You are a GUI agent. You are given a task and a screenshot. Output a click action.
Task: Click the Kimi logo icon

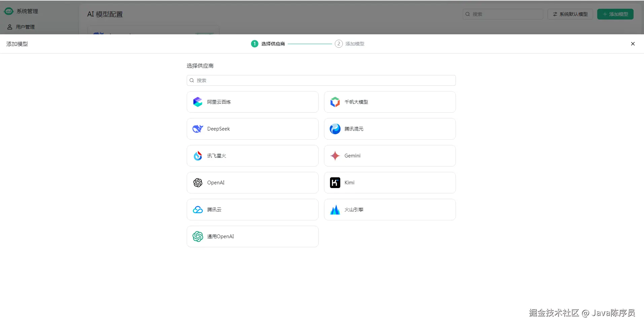click(x=335, y=183)
